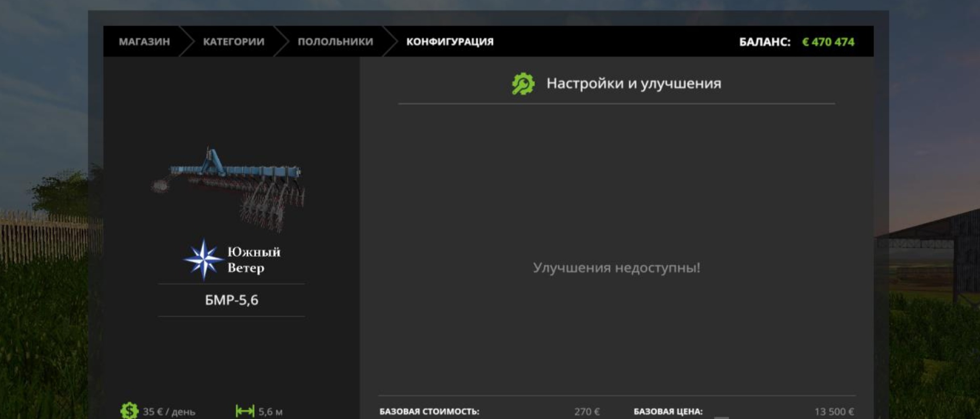980x419 pixels.
Task: Click the Улучшения недоступны! message
Action: [x=616, y=267]
